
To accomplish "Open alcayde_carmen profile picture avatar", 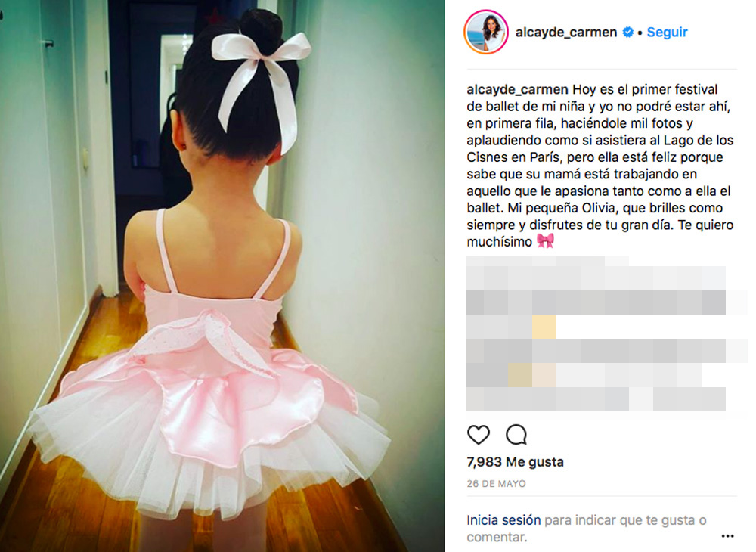I will click(x=486, y=33).
